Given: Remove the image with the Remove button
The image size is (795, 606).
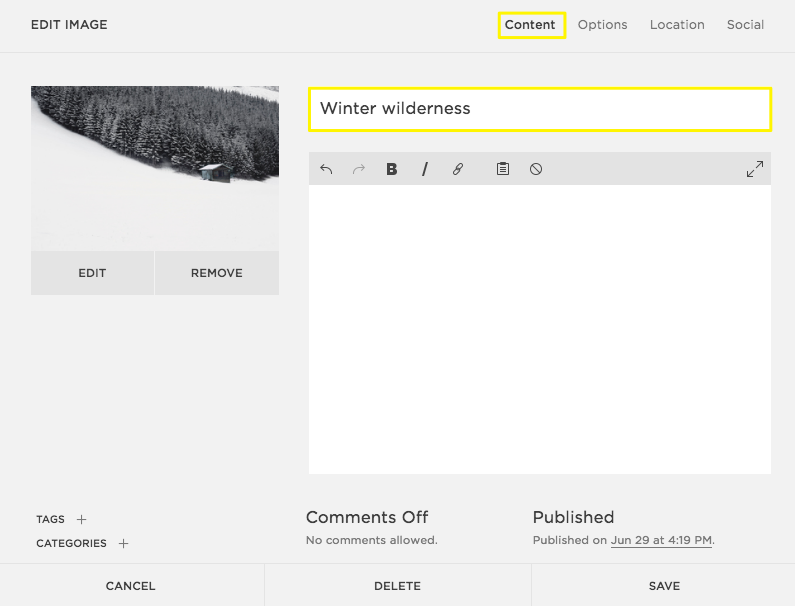Looking at the screenshot, I should point(217,273).
